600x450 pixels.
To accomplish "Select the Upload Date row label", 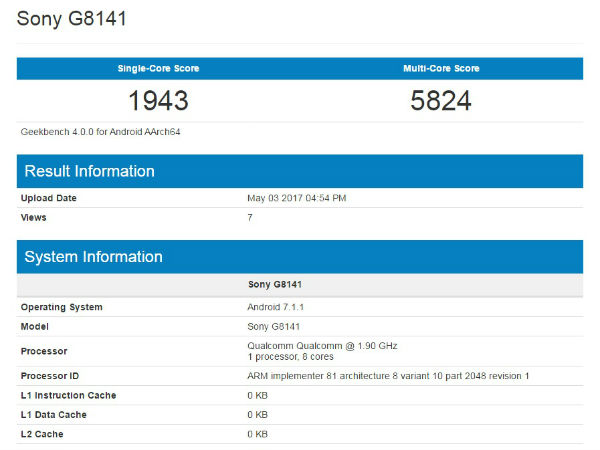I will pos(49,198).
